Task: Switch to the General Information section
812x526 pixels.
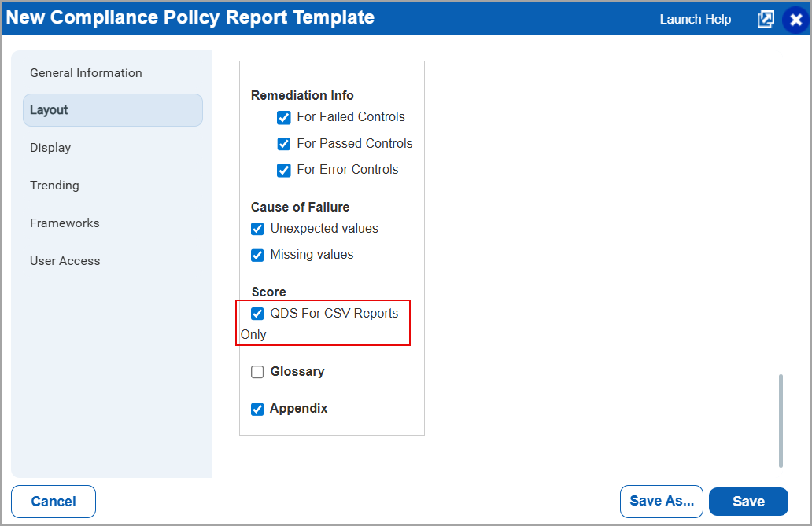Action: click(x=86, y=72)
